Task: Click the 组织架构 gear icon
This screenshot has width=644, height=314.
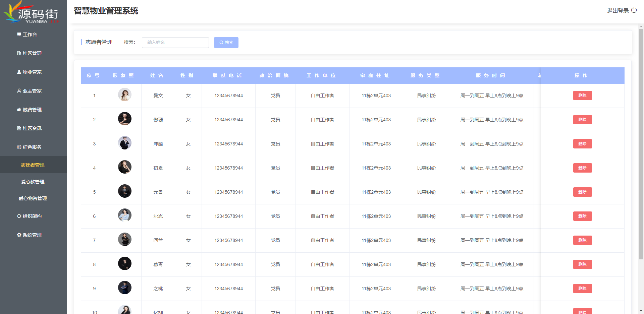Action: (x=19, y=216)
